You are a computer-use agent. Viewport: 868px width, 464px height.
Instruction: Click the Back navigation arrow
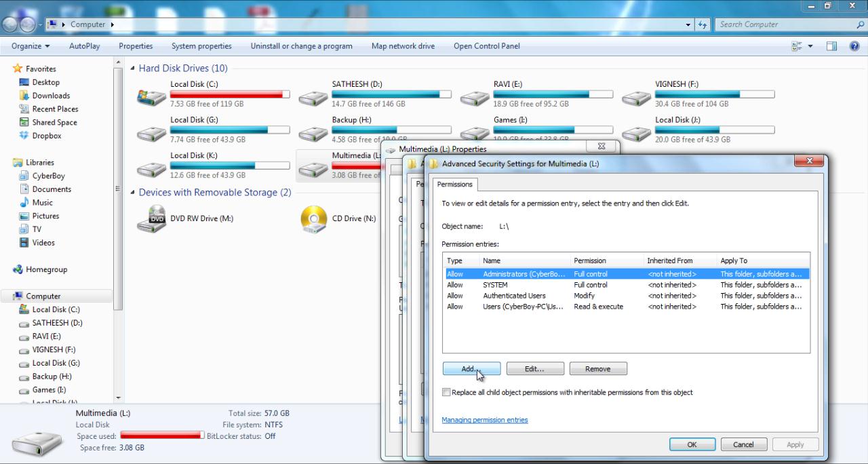[x=10, y=24]
